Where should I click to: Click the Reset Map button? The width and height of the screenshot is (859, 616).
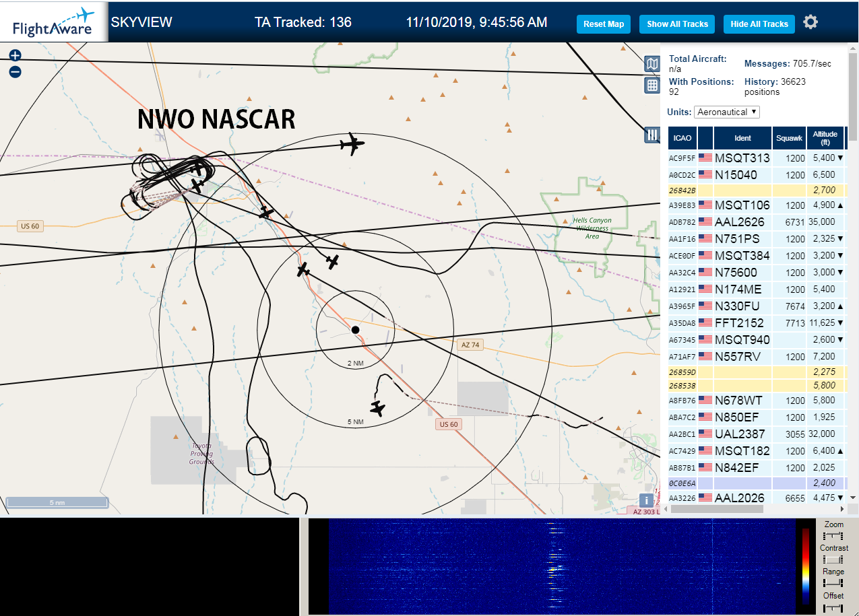(x=604, y=24)
